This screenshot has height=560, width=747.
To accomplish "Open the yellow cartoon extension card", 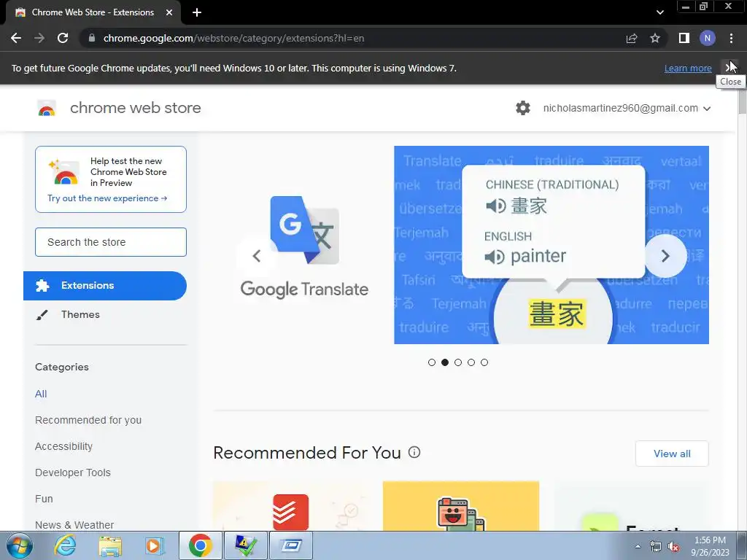I will [x=461, y=506].
